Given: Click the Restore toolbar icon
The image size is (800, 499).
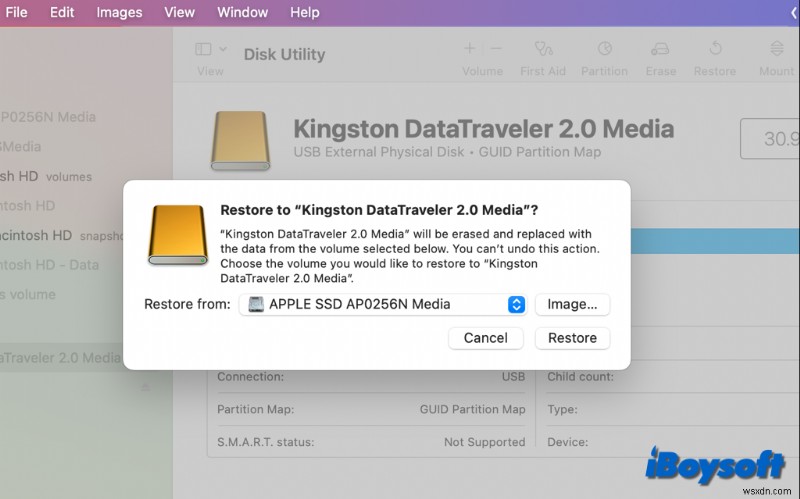Looking at the screenshot, I should 715,48.
